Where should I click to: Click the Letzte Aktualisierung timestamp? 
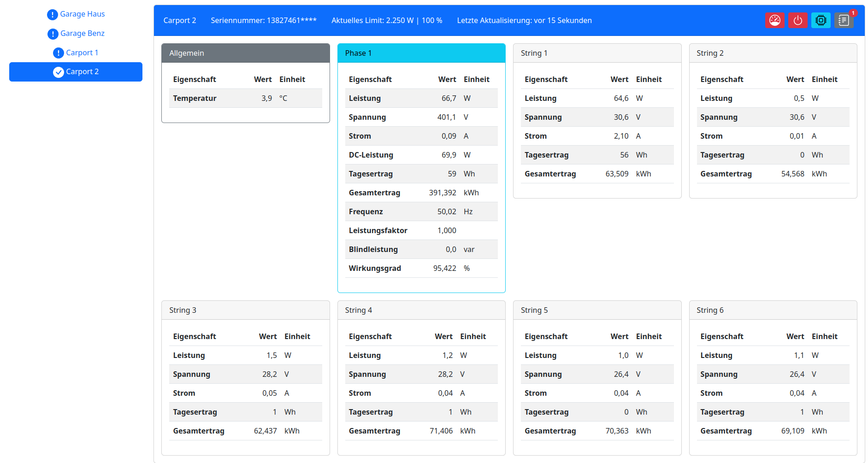[524, 21]
